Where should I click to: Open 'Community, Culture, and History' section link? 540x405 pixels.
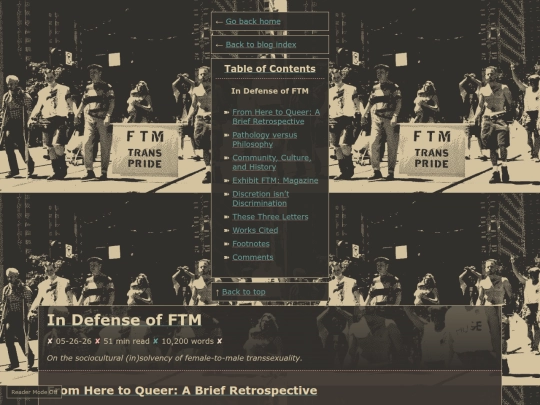click(x=271, y=162)
